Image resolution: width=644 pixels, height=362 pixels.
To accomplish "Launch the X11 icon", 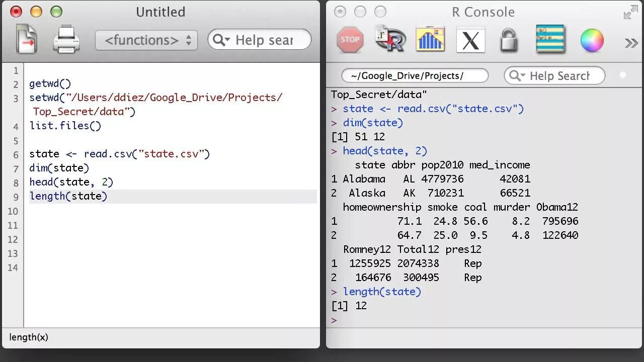I will point(470,40).
